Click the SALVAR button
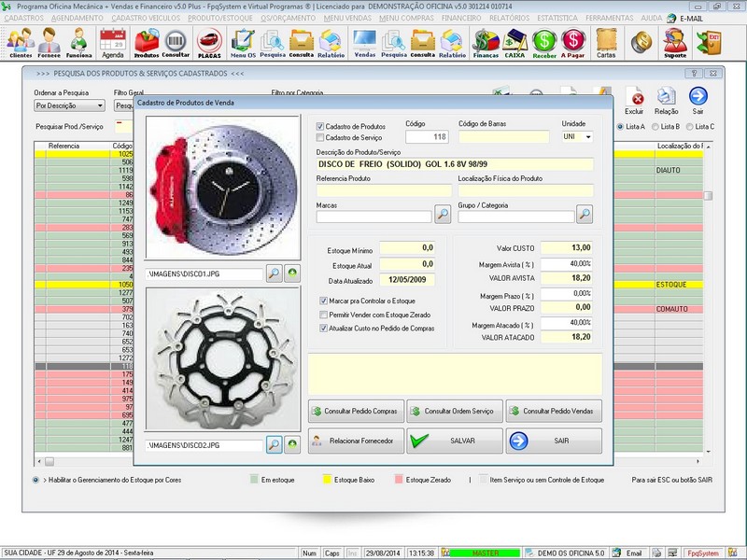Screen dimensions: 747x560 point(453,441)
